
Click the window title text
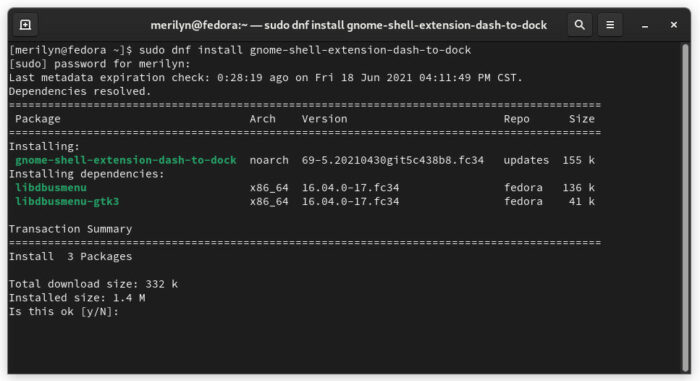point(348,25)
